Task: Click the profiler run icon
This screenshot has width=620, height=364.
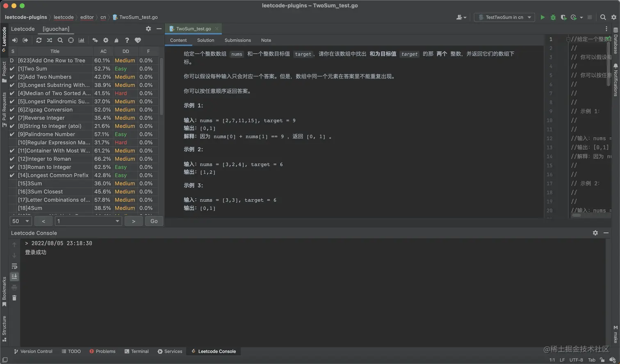Action: [x=574, y=17]
